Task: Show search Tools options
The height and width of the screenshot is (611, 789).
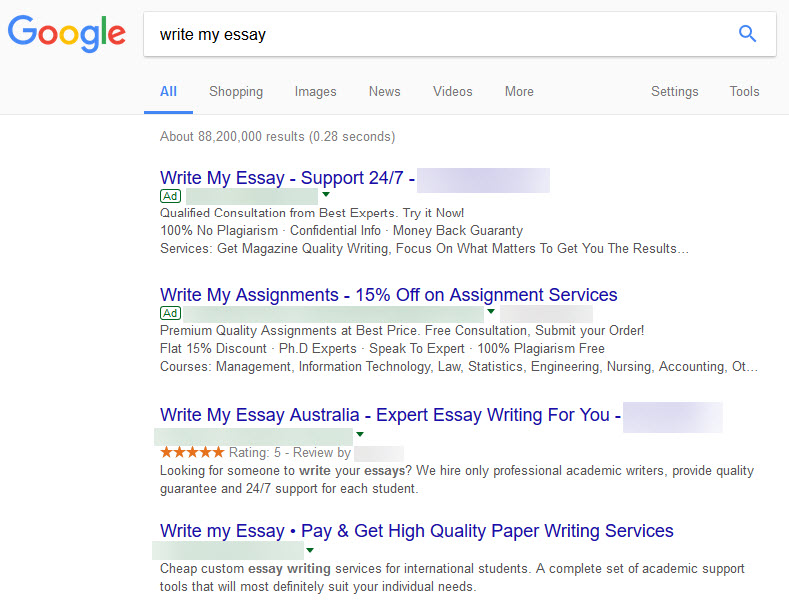Action: 744,91
